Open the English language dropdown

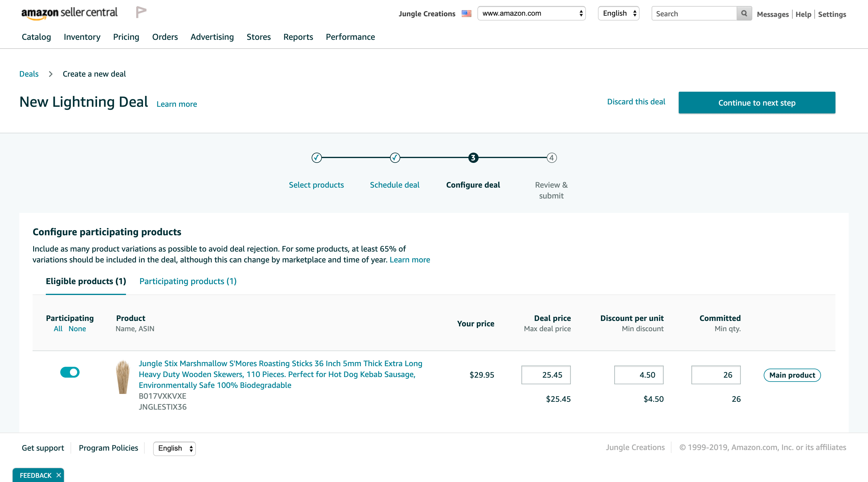click(x=619, y=13)
